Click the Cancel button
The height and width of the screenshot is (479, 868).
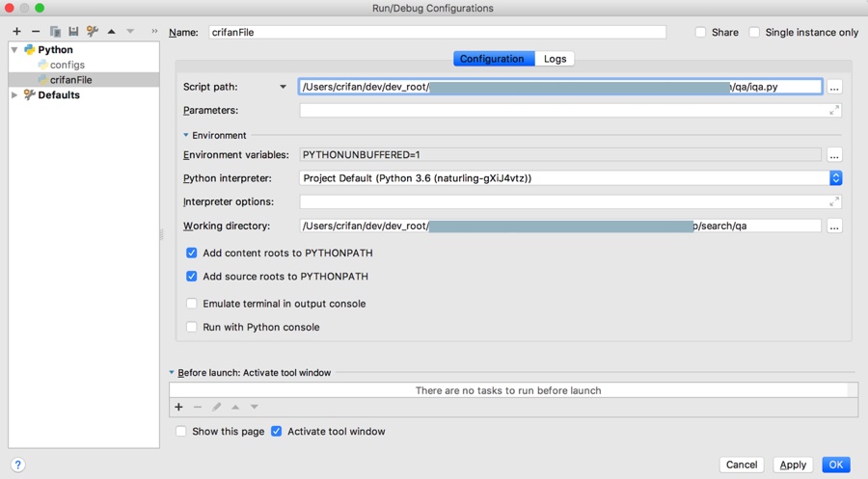point(742,465)
